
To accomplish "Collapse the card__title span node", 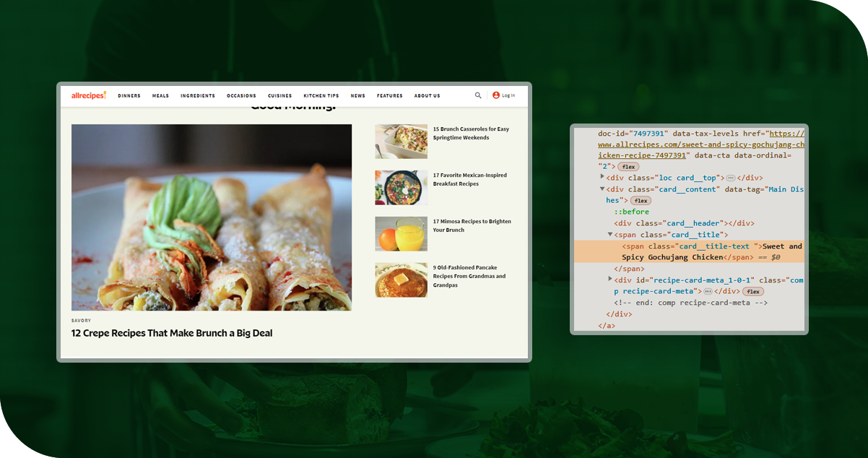I will point(610,234).
